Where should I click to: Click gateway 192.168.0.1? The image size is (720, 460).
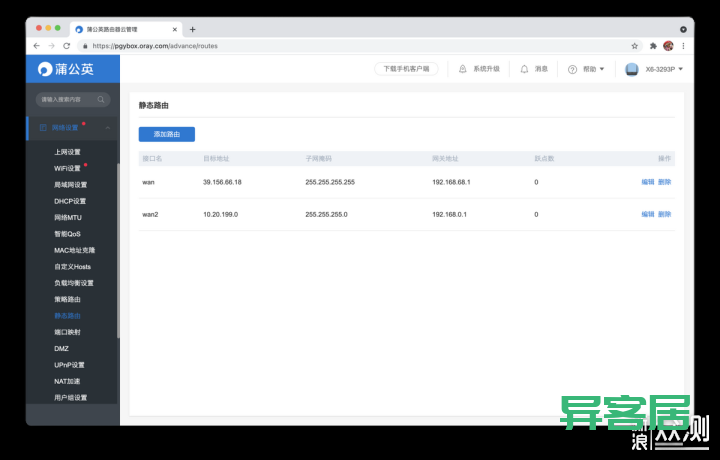click(x=450, y=214)
